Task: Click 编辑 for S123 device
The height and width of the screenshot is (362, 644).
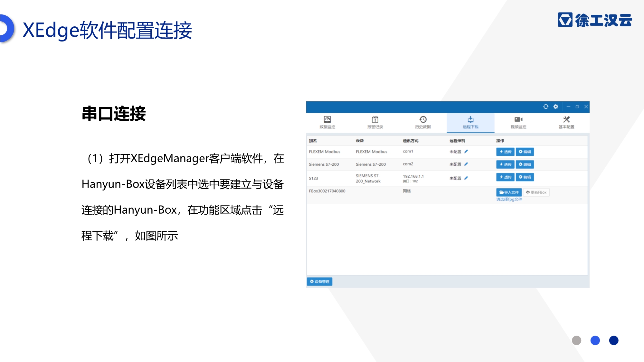Action: coord(525,177)
